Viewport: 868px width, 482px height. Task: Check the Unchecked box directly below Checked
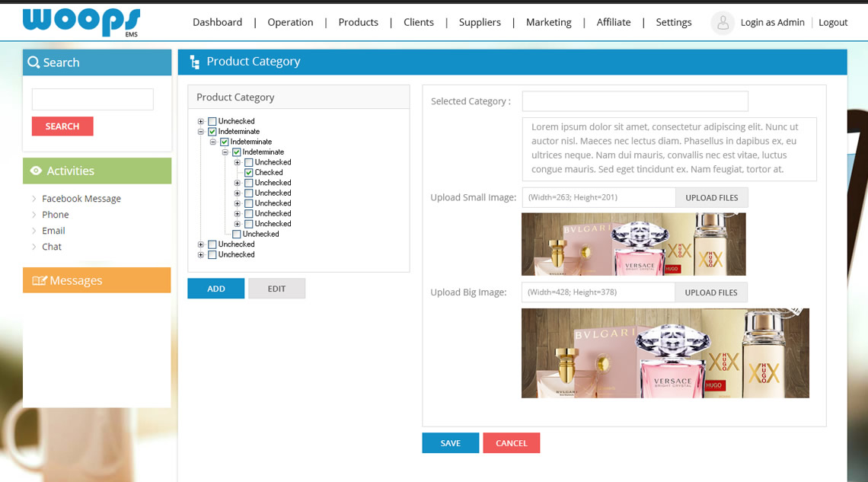pos(248,183)
